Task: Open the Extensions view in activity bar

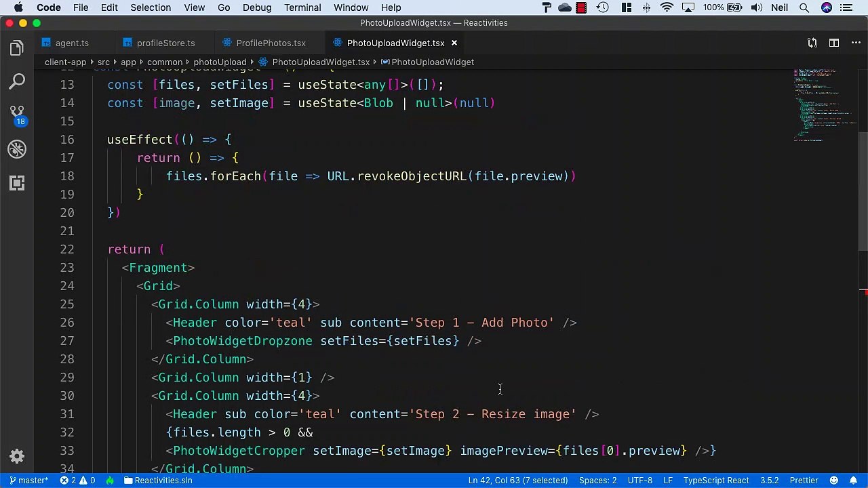Action: pos(17,183)
